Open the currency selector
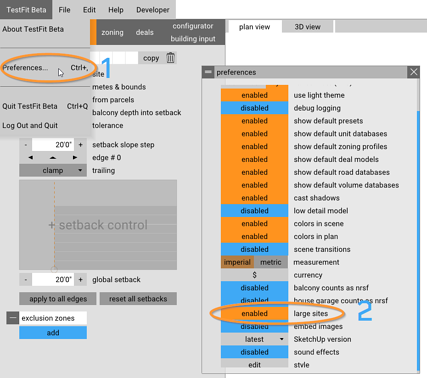This screenshot has height=378, width=427. point(254,275)
